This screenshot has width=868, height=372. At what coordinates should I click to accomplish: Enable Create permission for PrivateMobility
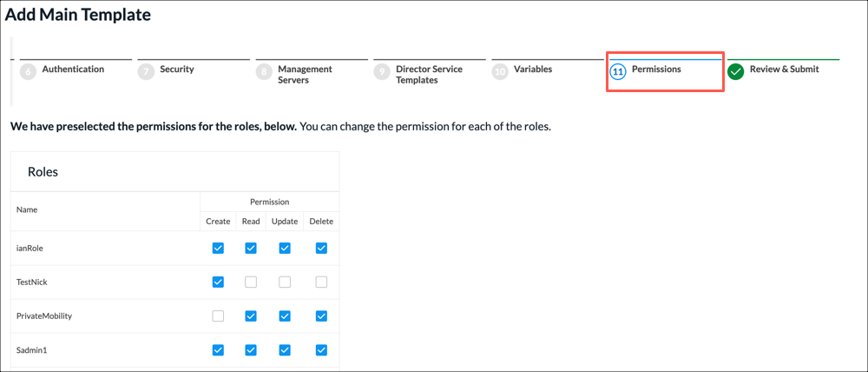[218, 316]
